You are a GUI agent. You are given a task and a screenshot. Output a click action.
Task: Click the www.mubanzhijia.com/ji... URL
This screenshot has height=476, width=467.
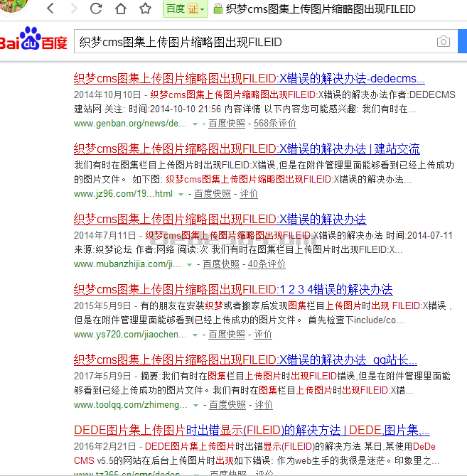click(127, 264)
